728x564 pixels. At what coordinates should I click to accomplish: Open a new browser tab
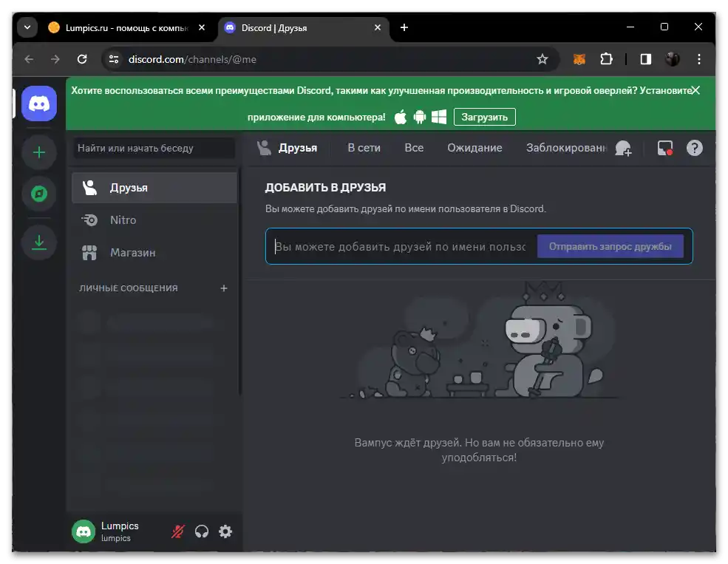tap(404, 27)
